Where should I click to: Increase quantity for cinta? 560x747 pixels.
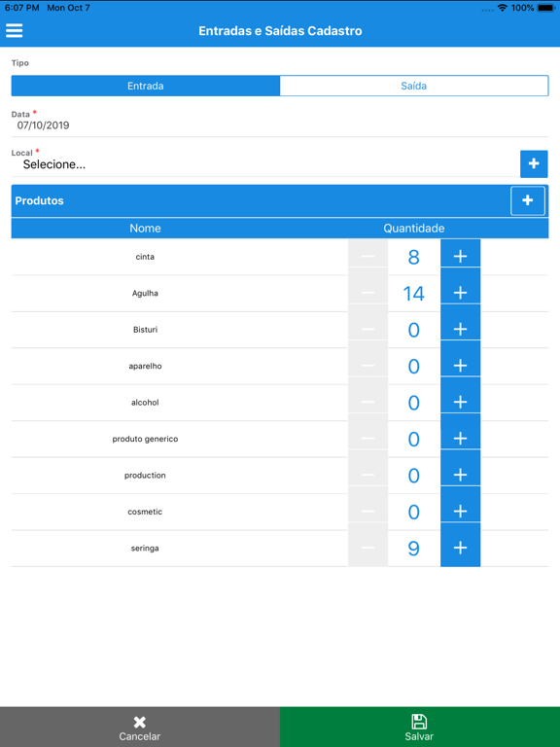(460, 257)
